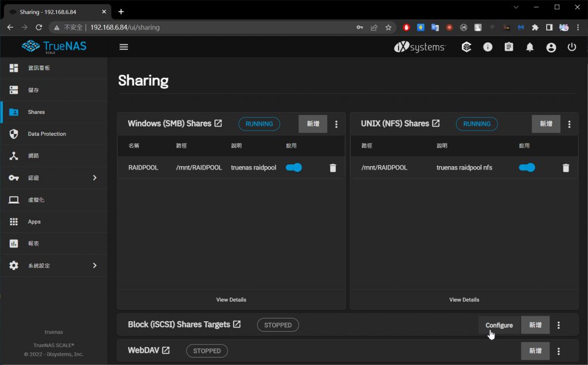Open the user account icon

pyautogui.click(x=551, y=47)
